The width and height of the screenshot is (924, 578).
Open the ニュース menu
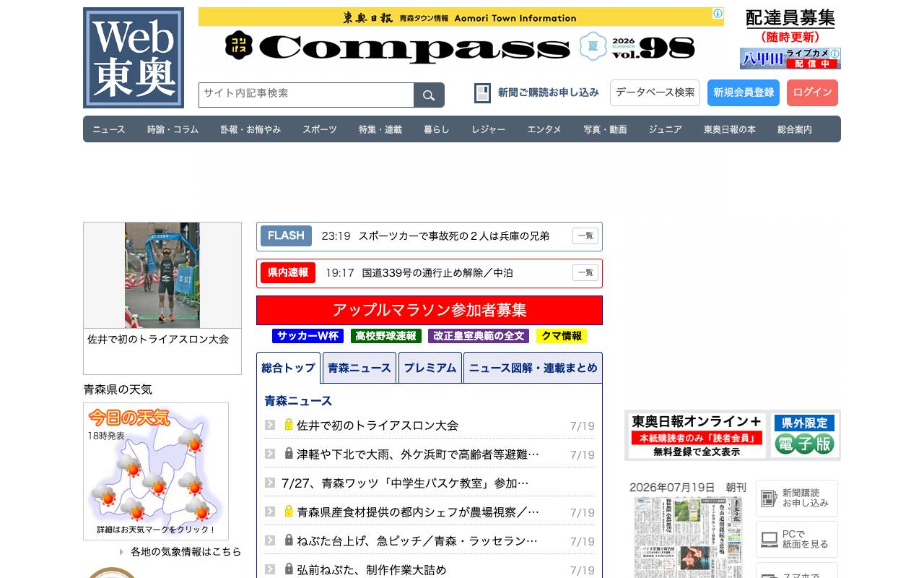click(109, 129)
